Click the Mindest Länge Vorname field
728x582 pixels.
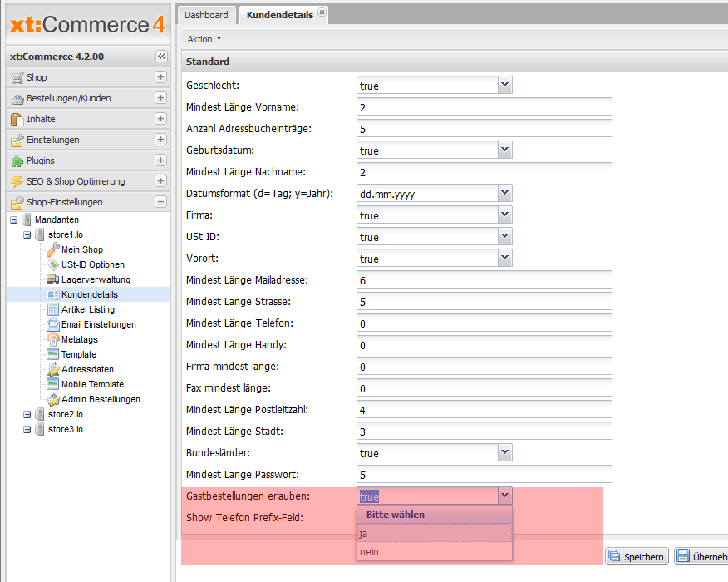tap(485, 106)
